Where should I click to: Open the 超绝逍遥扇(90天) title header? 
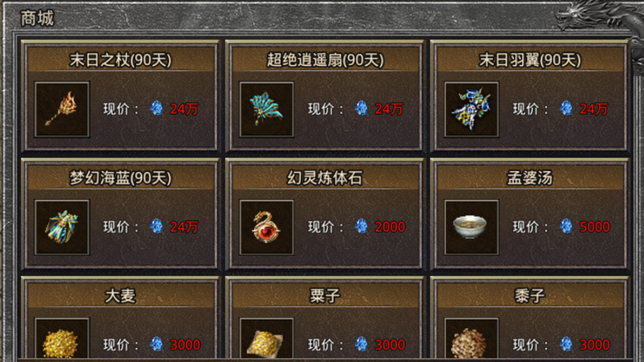coord(325,60)
